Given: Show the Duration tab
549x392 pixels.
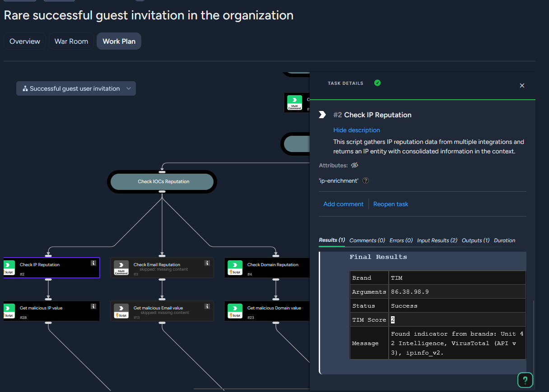Looking at the screenshot, I should tap(504, 240).
